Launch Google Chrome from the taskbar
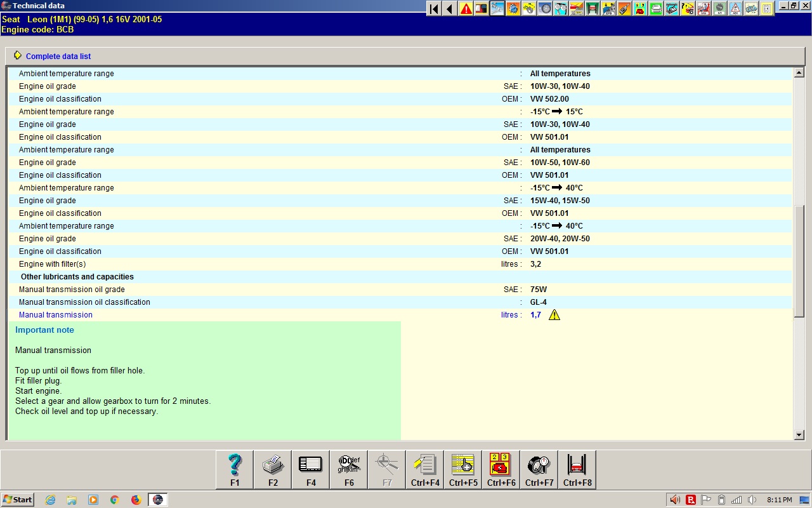This screenshot has width=812, height=508. [114, 500]
